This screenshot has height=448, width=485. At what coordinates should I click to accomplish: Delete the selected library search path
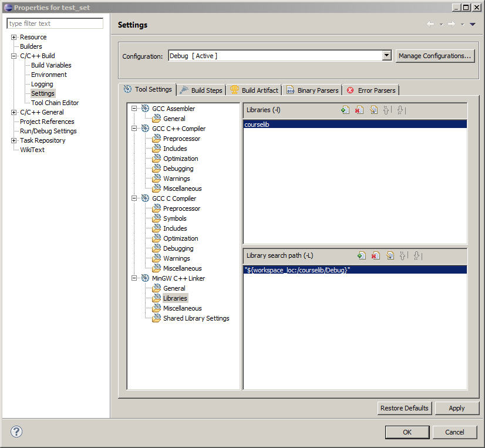click(375, 255)
